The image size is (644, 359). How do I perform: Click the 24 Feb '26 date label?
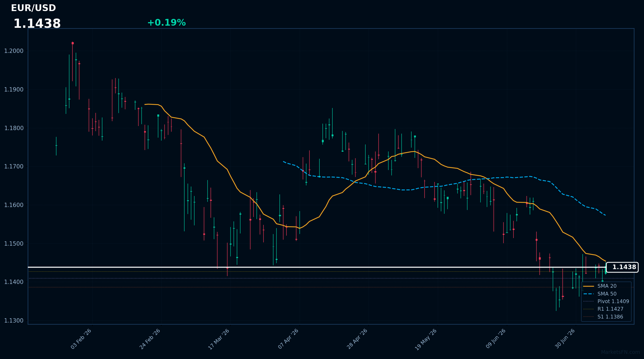pyautogui.click(x=150, y=339)
